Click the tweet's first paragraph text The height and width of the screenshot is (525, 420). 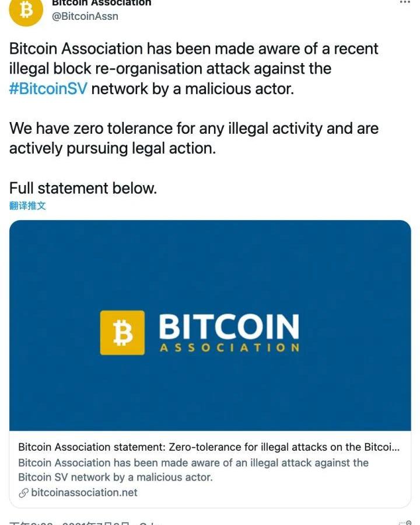(194, 68)
